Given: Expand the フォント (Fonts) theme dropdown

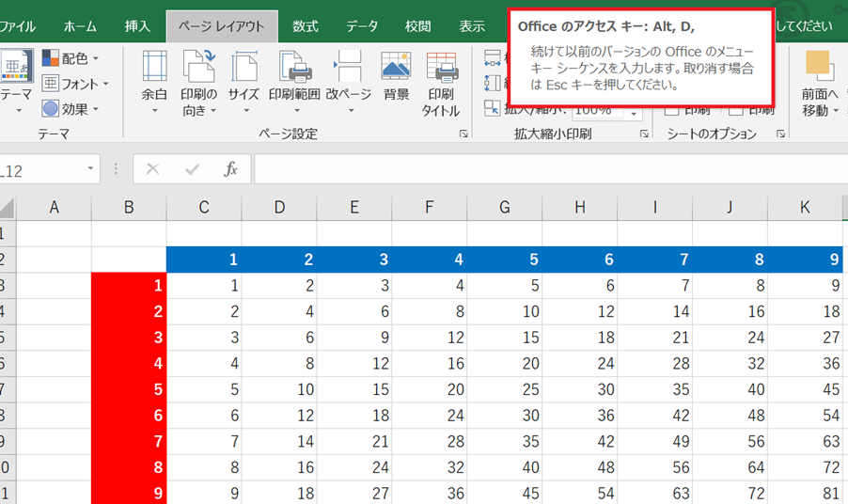Looking at the screenshot, I should coord(76,85).
